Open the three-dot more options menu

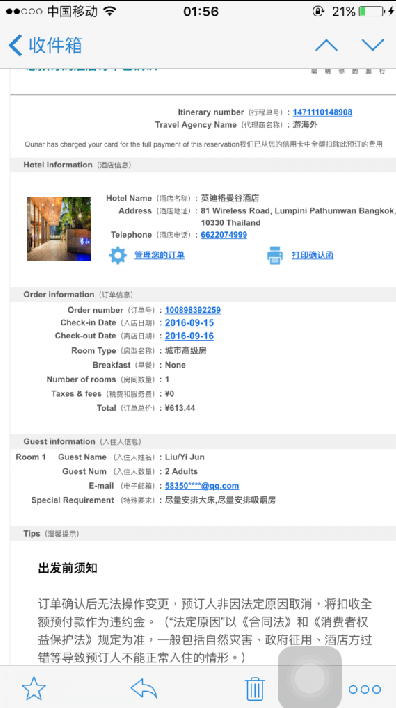point(365,689)
